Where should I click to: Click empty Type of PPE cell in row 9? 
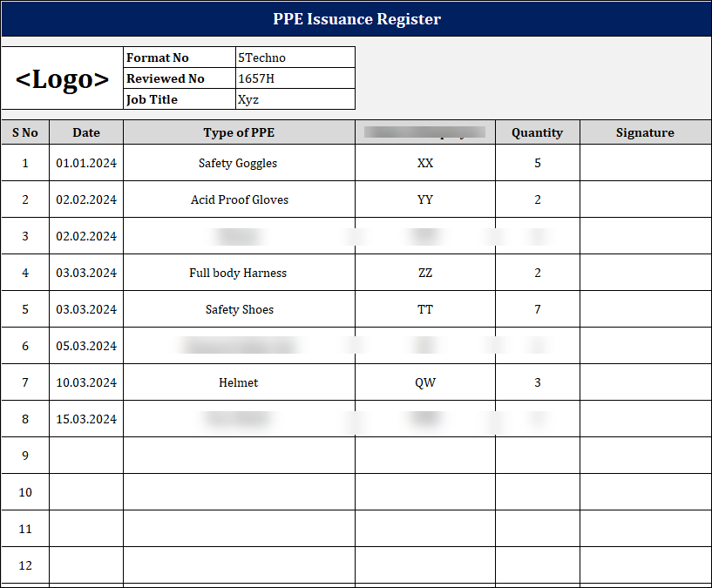[x=239, y=456]
